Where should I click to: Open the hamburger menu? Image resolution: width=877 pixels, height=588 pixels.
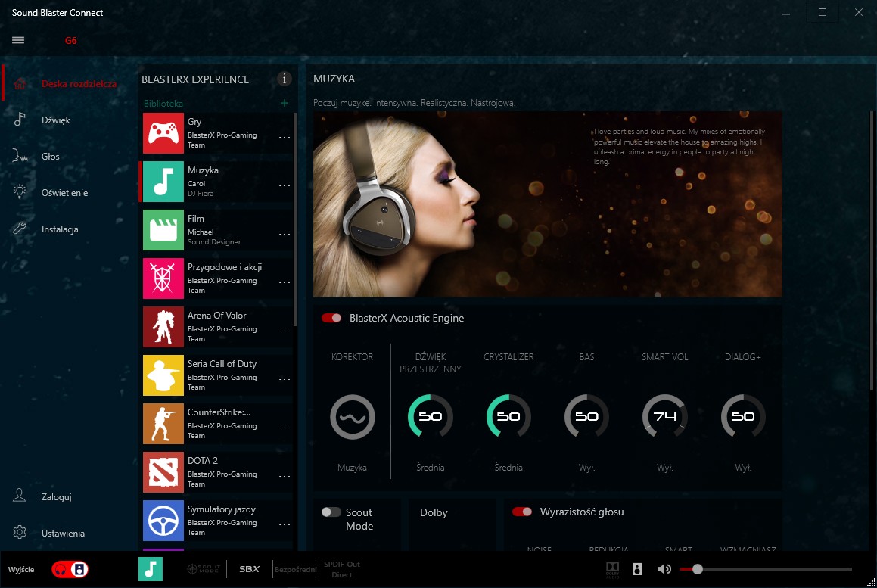[18, 40]
